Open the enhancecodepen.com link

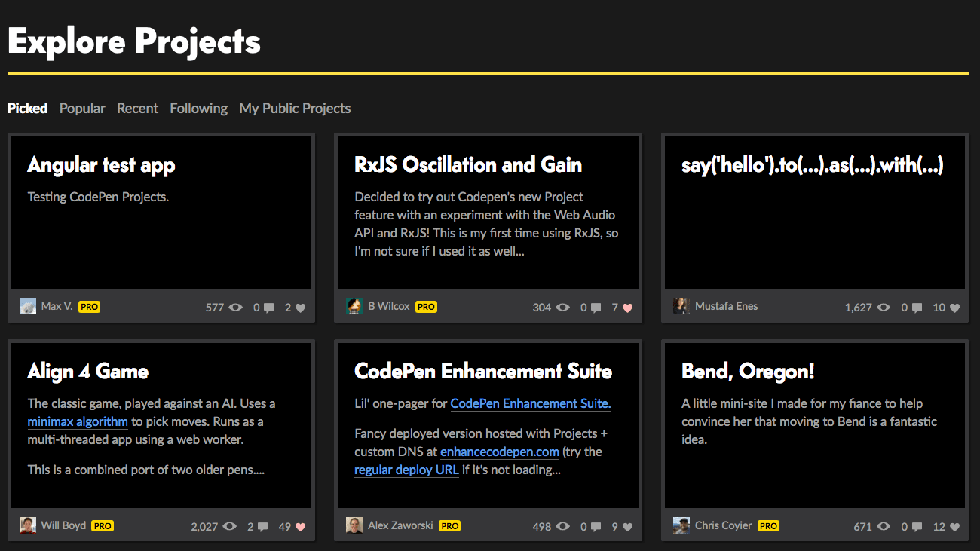(x=499, y=452)
